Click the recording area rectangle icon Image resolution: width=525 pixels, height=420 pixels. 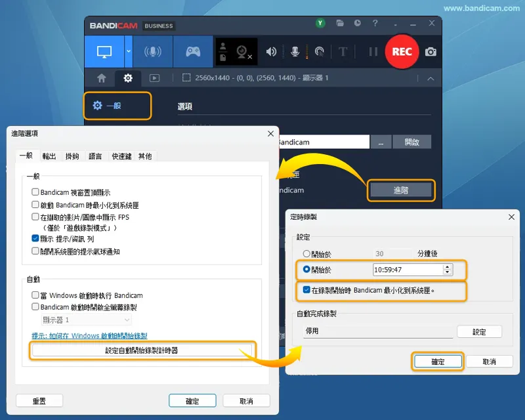pyautogui.click(x=186, y=78)
